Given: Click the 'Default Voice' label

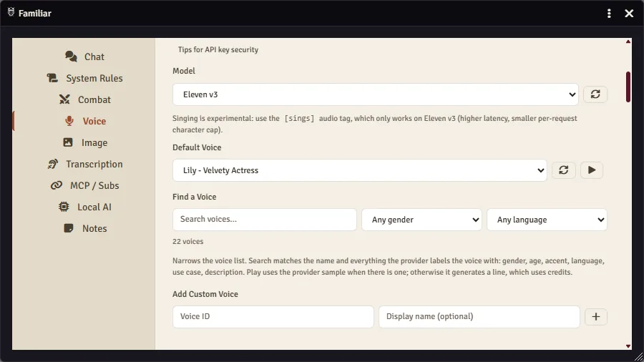Looking at the screenshot, I should (x=197, y=147).
